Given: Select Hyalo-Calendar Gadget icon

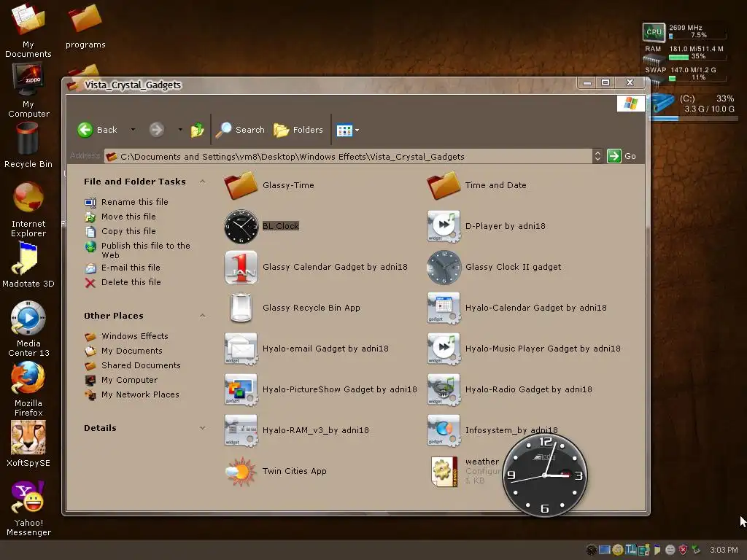Looking at the screenshot, I should tap(444, 308).
